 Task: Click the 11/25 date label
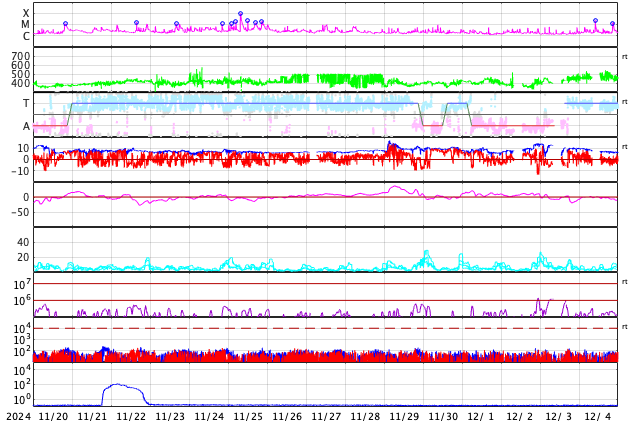click(x=248, y=417)
